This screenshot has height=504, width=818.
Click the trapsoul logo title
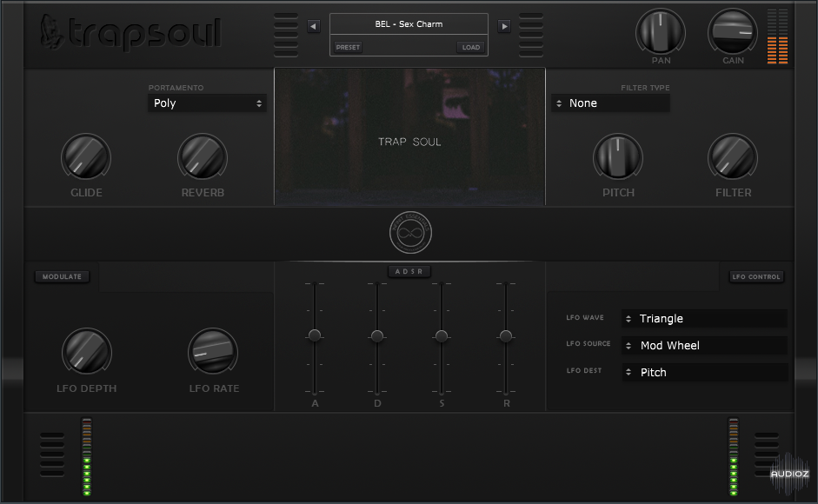(x=144, y=33)
